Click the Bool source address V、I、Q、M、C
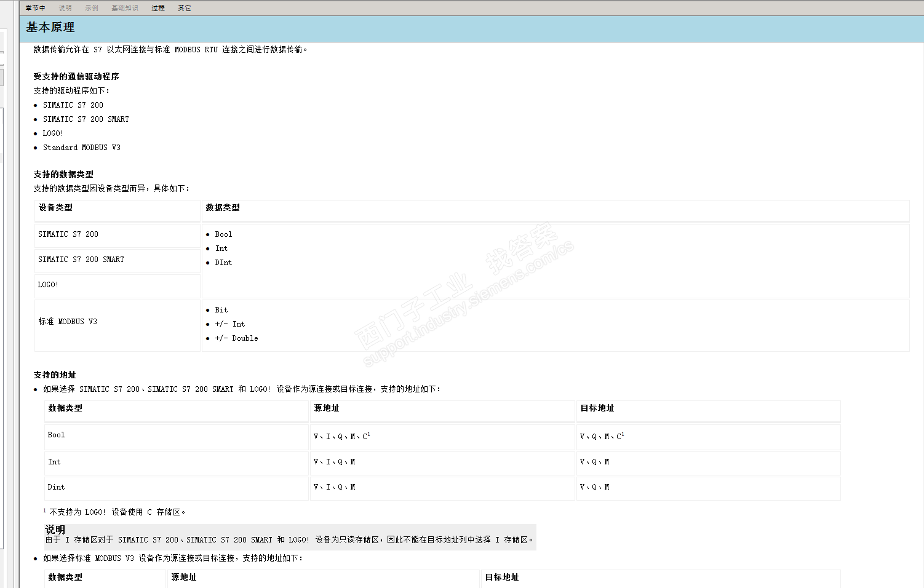This screenshot has height=588, width=924. click(x=342, y=436)
